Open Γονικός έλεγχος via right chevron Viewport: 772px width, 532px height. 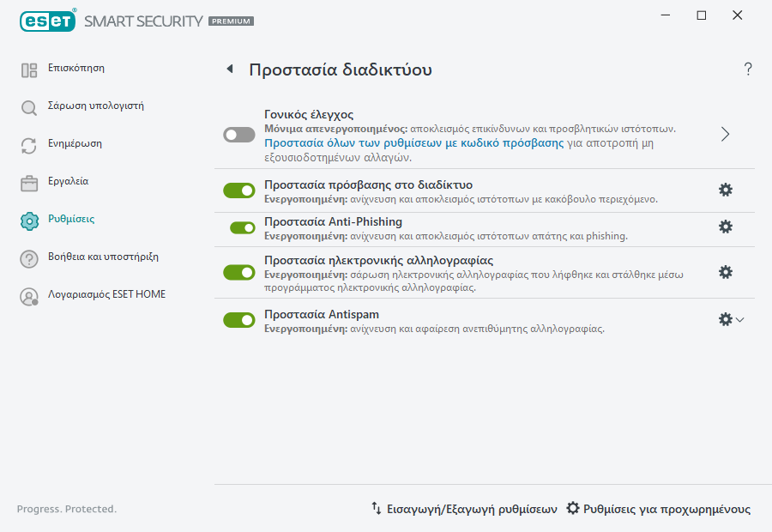coord(725,135)
